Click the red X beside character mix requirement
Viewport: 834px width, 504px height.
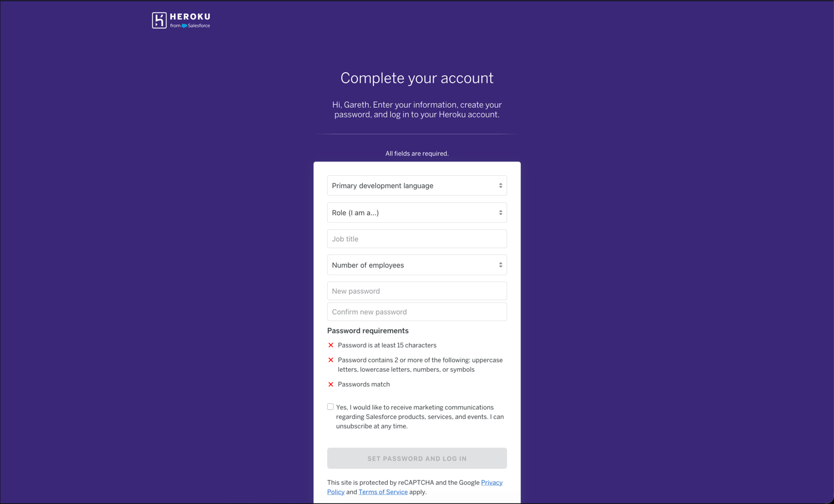point(331,360)
